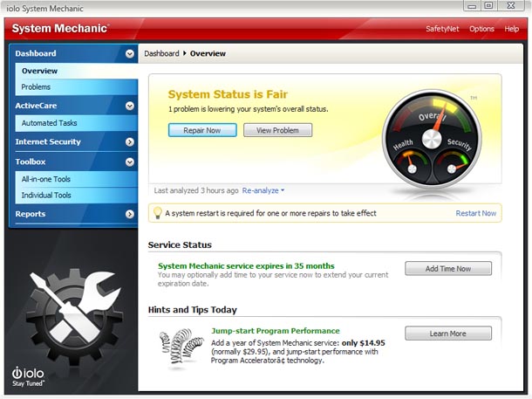Viewport: 532px width, 399px height.
Task: Open Problems under Dashboard
Action: point(77,87)
